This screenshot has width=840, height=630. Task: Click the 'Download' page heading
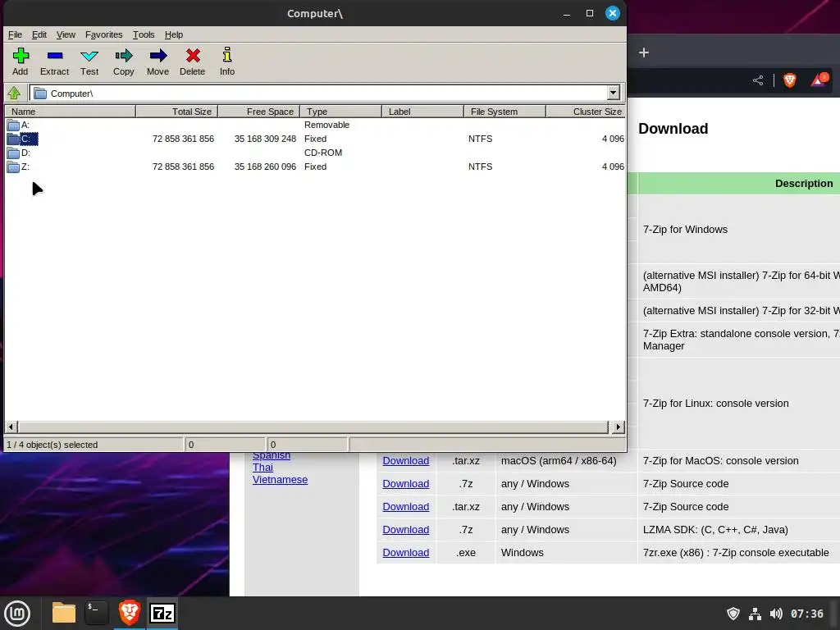tap(673, 129)
